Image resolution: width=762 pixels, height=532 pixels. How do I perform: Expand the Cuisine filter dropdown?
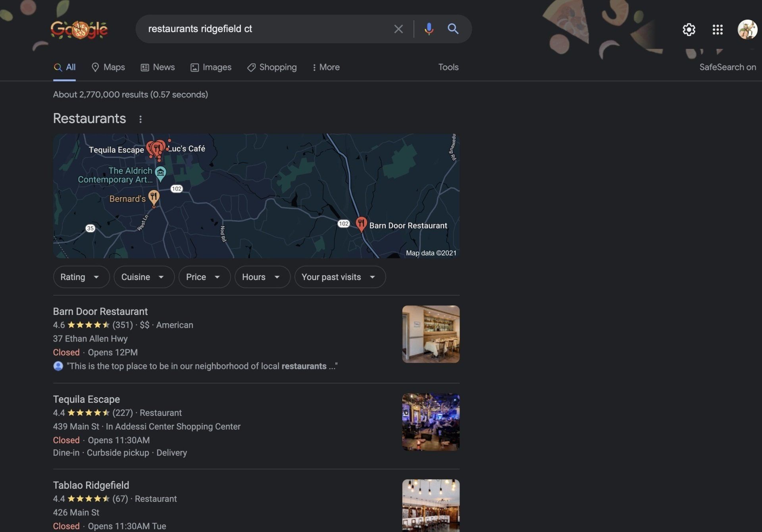tap(144, 277)
